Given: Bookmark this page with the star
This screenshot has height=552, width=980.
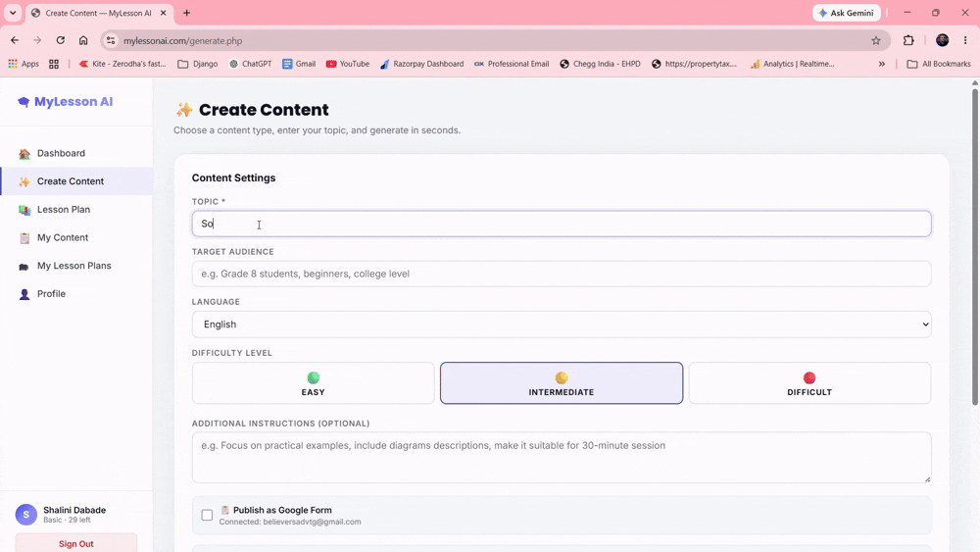Looking at the screenshot, I should tap(875, 40).
